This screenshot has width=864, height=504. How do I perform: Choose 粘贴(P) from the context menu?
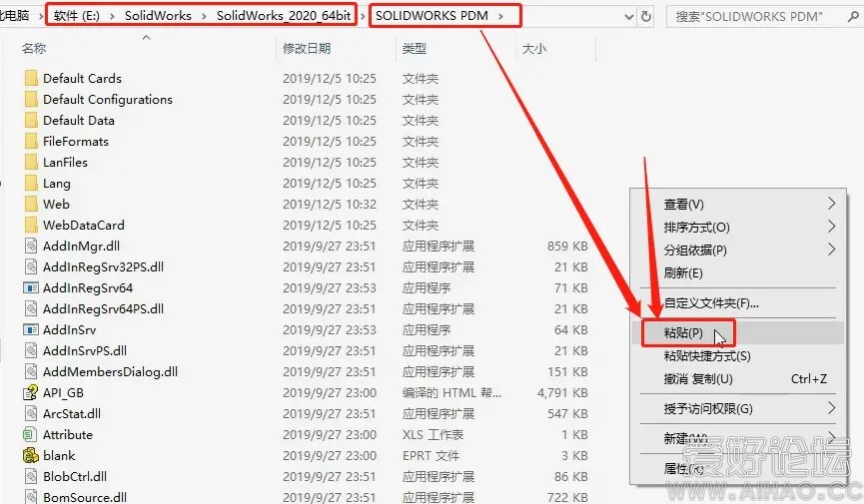click(x=683, y=332)
